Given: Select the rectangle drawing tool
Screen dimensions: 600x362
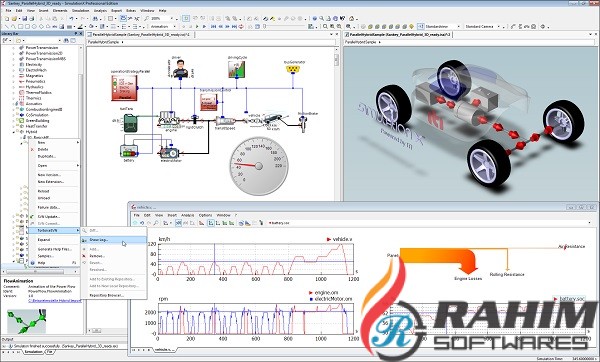Looking at the screenshot, I should [21, 26].
